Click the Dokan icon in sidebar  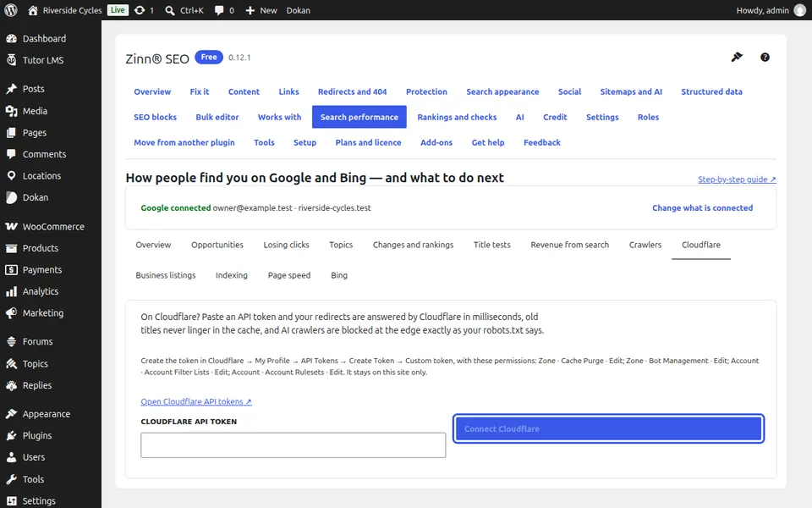(11, 197)
